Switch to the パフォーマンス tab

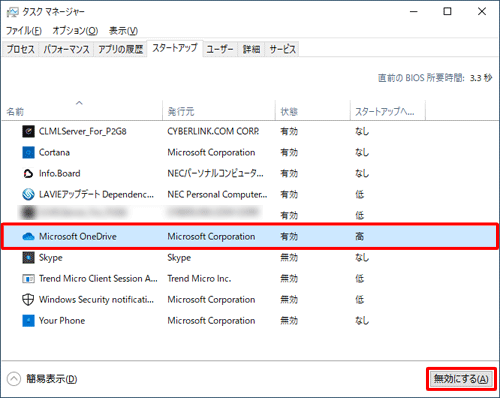[66, 49]
